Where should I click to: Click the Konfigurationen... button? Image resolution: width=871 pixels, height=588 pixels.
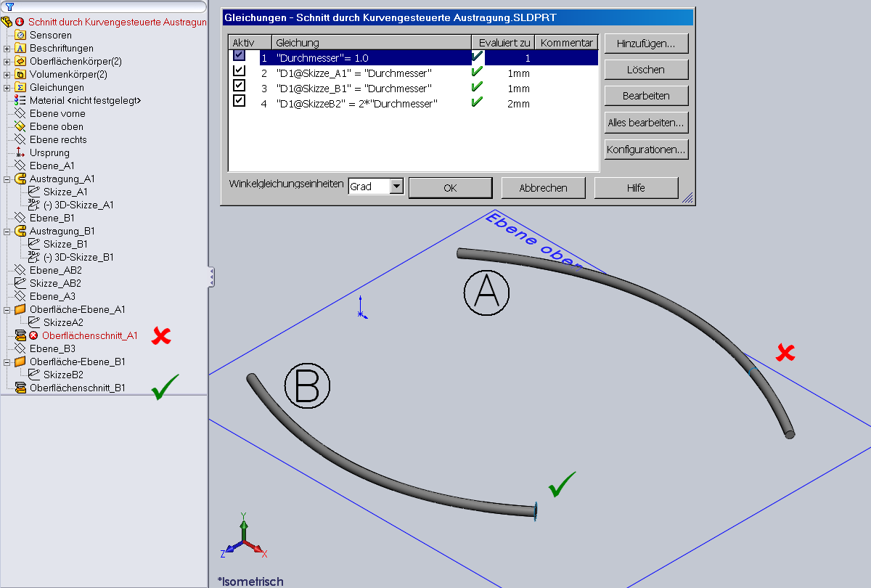[646, 150]
